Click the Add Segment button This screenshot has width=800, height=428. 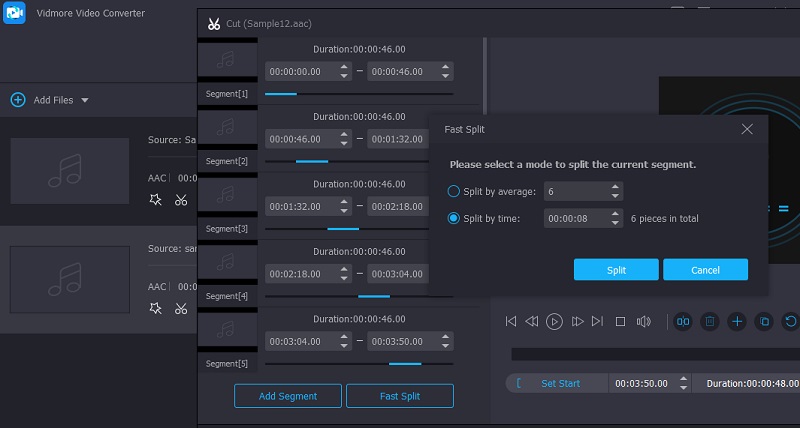coord(288,396)
